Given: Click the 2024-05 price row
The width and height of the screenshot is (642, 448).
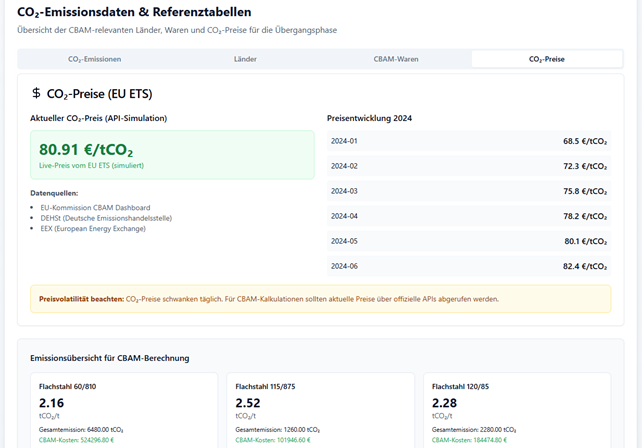Looking at the screenshot, I should 468,241.
